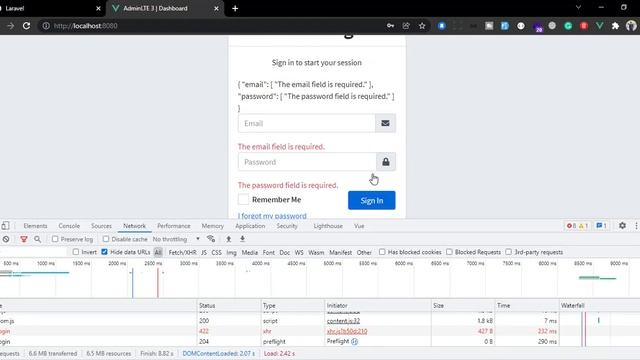Click the Grammarly green extension icon
Image resolution: width=640 pixels, height=360 pixels.
[568, 26]
